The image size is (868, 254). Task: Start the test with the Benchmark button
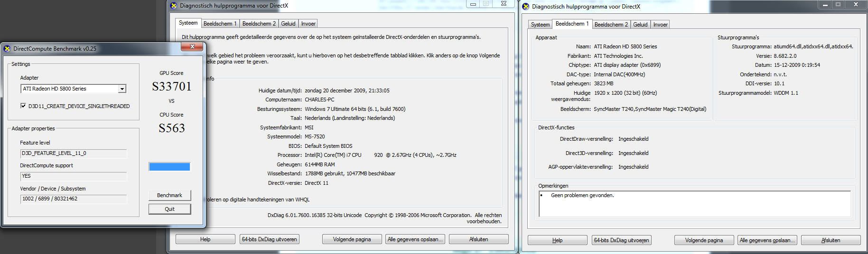click(x=169, y=195)
